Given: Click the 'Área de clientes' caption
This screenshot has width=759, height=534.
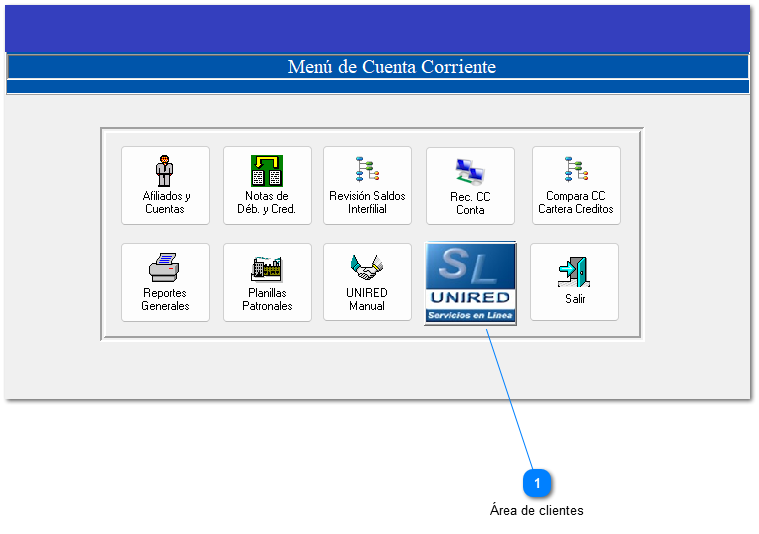Looking at the screenshot, I should pos(536,510).
